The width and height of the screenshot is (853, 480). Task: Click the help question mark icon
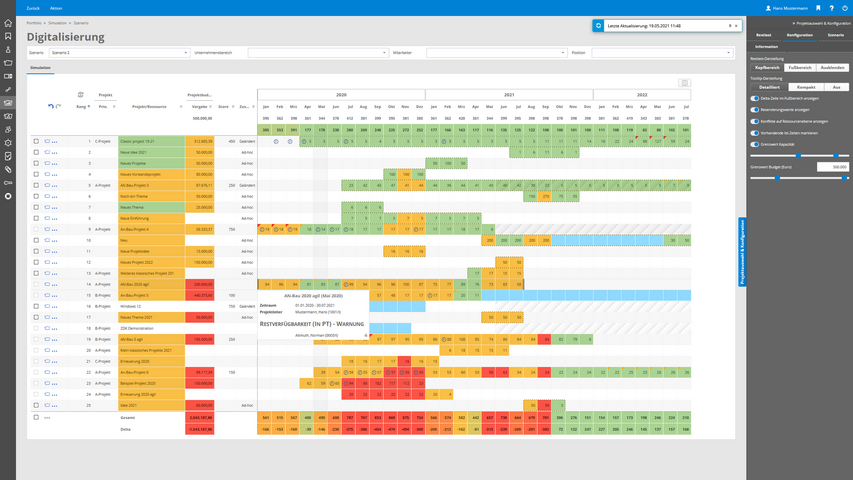[x=831, y=8]
